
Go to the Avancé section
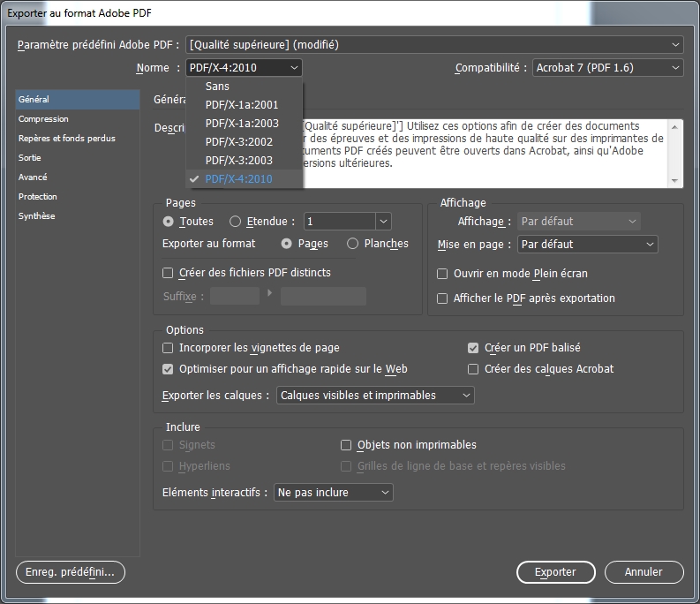tap(78, 177)
